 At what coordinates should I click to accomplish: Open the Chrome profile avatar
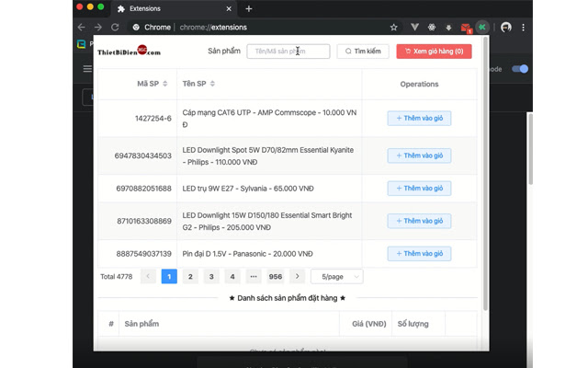(506, 27)
